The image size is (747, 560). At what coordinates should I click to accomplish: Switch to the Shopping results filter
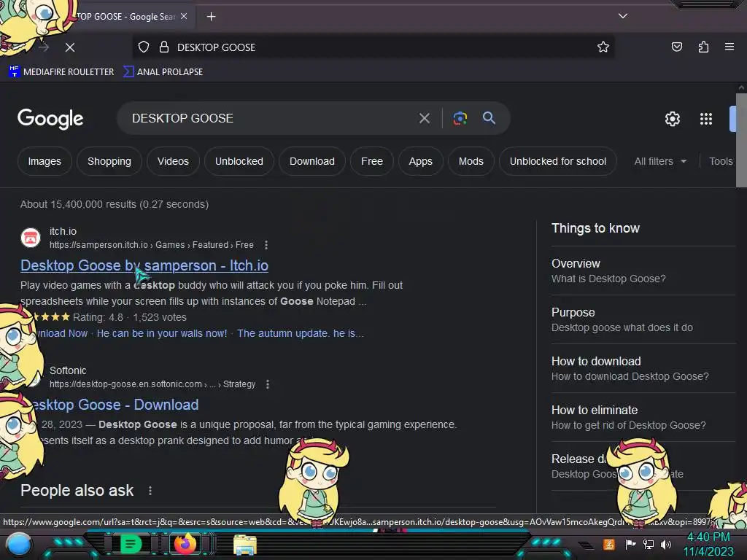tap(109, 161)
